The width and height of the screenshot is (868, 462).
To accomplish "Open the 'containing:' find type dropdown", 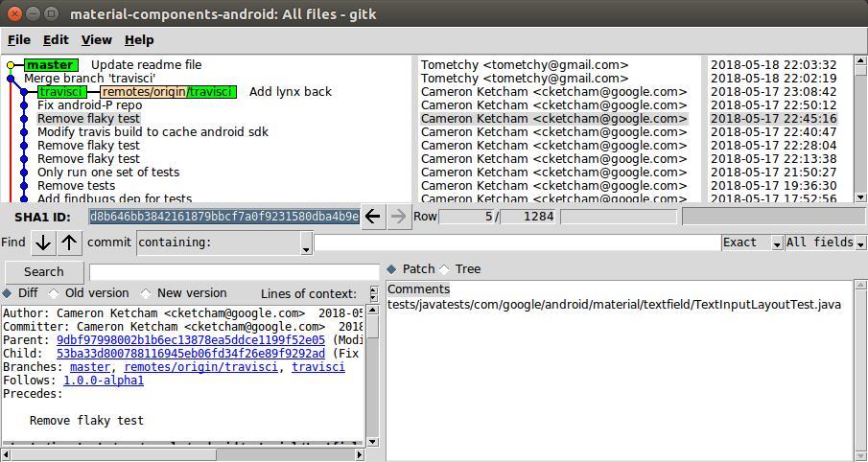I will pyautogui.click(x=224, y=243).
